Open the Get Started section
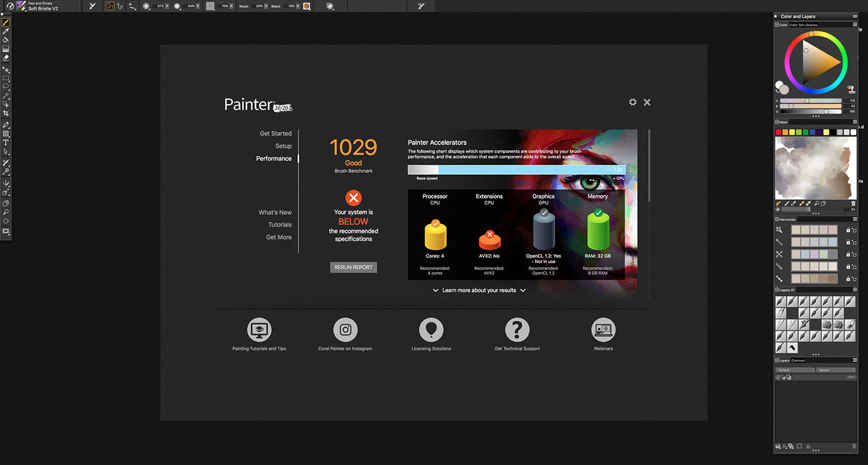Image resolution: width=868 pixels, height=465 pixels. [x=276, y=133]
